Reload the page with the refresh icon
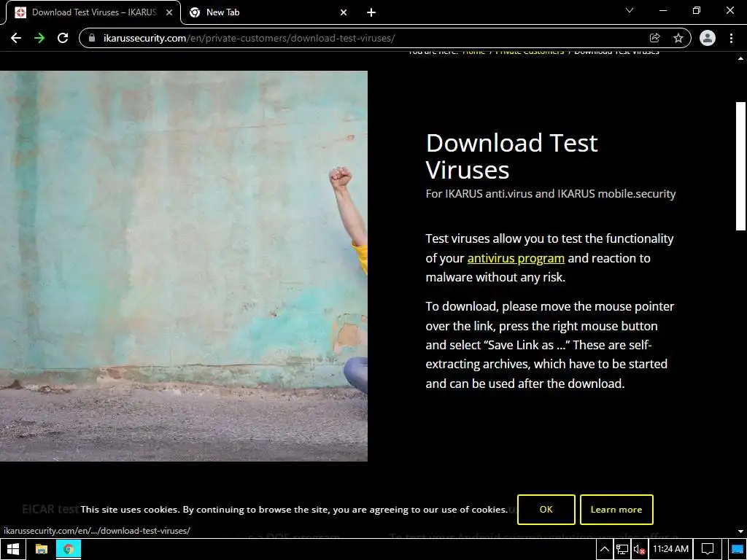 pyautogui.click(x=63, y=38)
